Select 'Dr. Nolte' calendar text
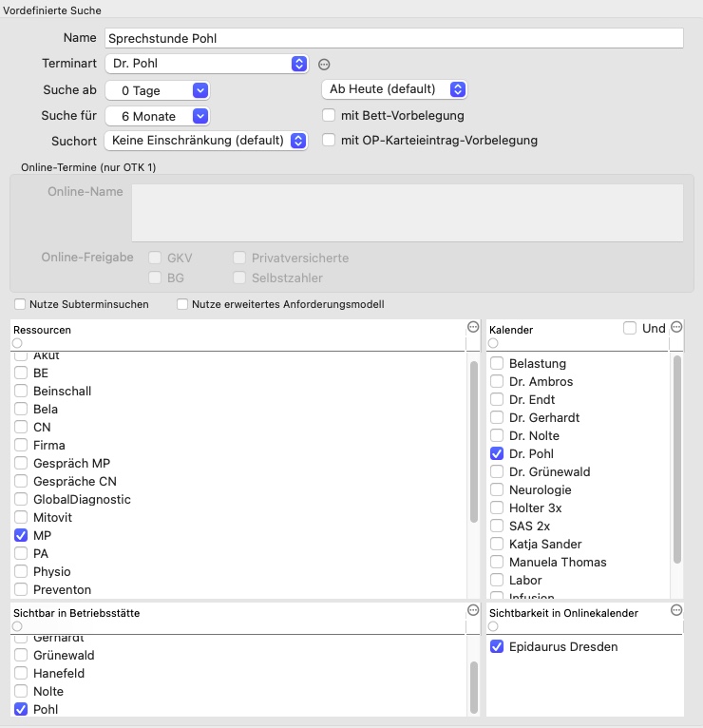This screenshot has height=728, width=703. tap(534, 435)
